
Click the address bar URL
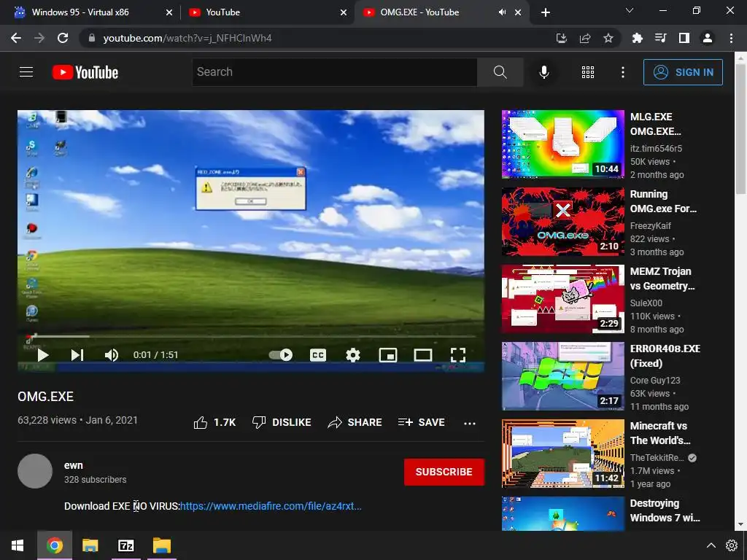[x=187, y=38]
